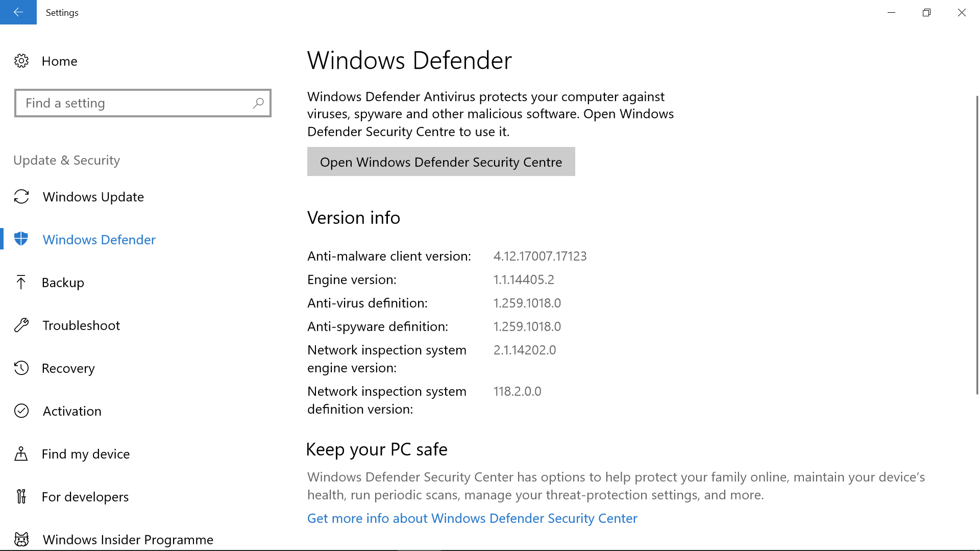980x551 pixels.
Task: Click the Keep your PC safe heading
Action: coord(377,449)
